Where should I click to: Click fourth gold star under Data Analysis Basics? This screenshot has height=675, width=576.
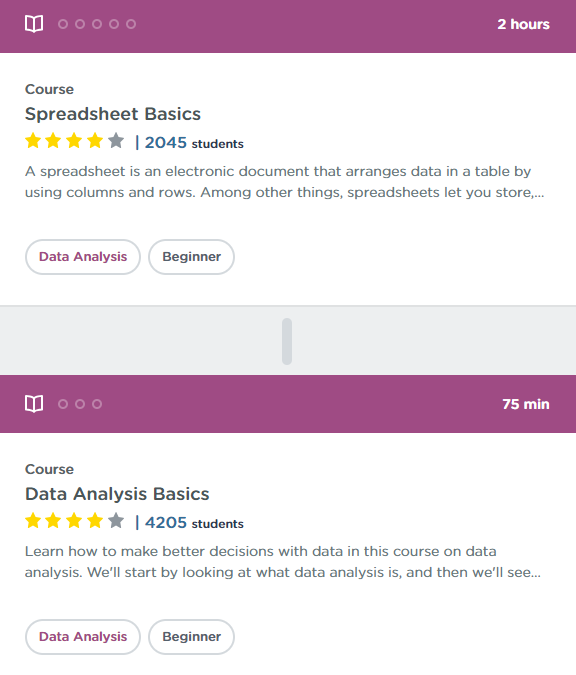point(95,521)
